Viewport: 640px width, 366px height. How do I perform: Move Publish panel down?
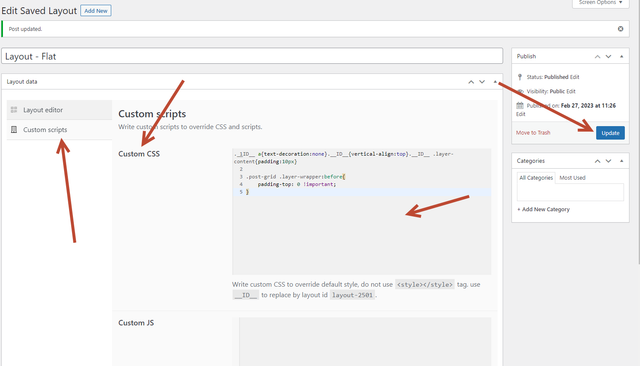pyautogui.click(x=608, y=57)
